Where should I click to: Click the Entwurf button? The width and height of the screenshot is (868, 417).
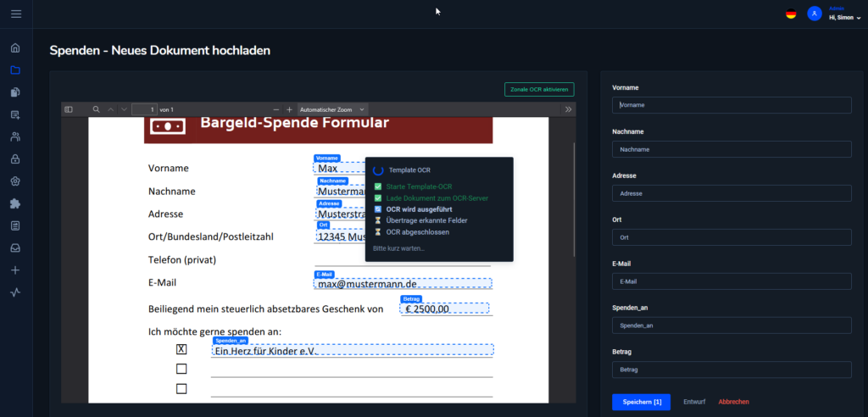point(694,402)
